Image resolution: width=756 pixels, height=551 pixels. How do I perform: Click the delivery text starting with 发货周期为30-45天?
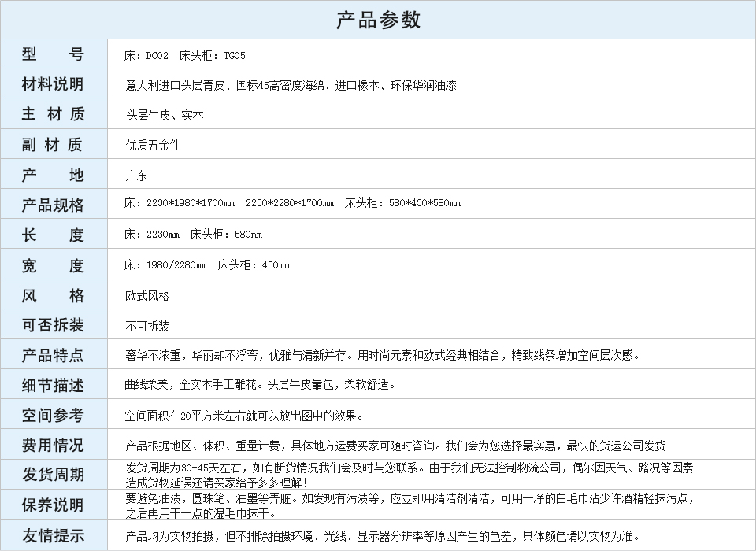pyautogui.click(x=409, y=475)
